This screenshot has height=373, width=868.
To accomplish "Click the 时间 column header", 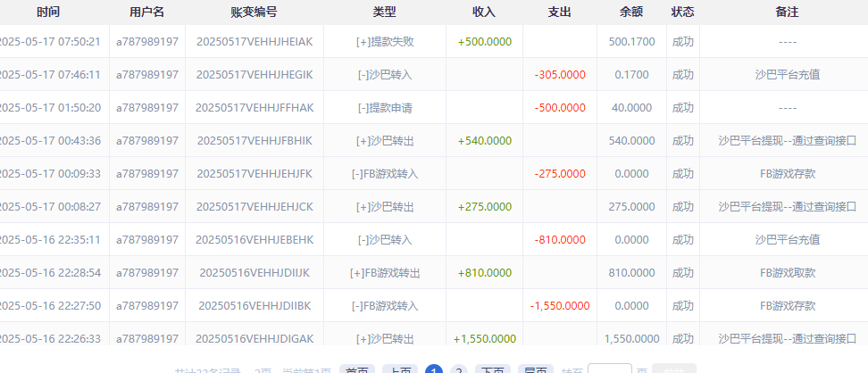I will 49,12.
